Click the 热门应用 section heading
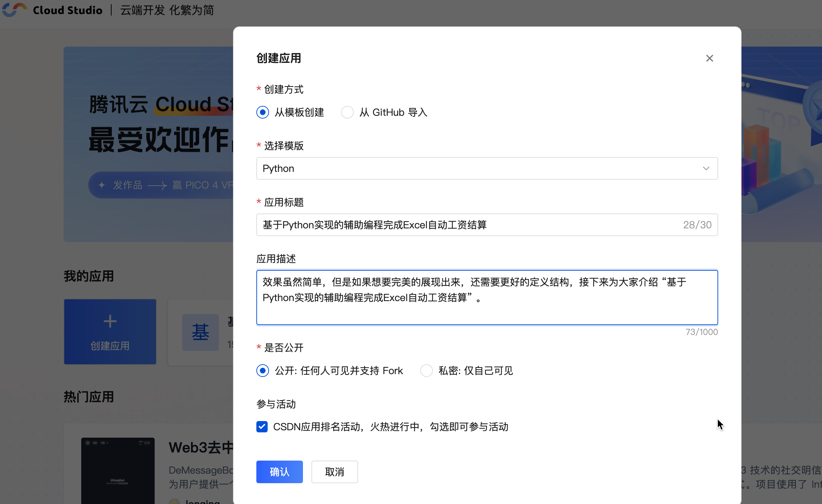Screen dimensions: 822x504 tap(89, 397)
